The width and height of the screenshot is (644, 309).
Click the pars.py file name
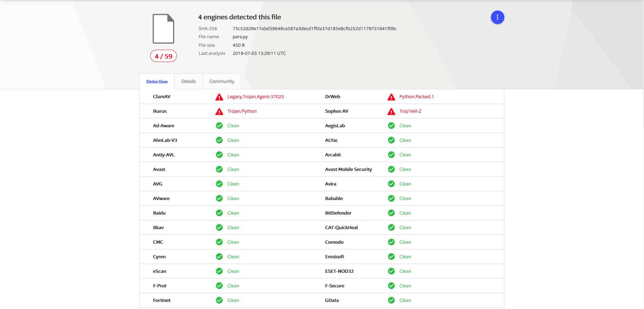(240, 37)
